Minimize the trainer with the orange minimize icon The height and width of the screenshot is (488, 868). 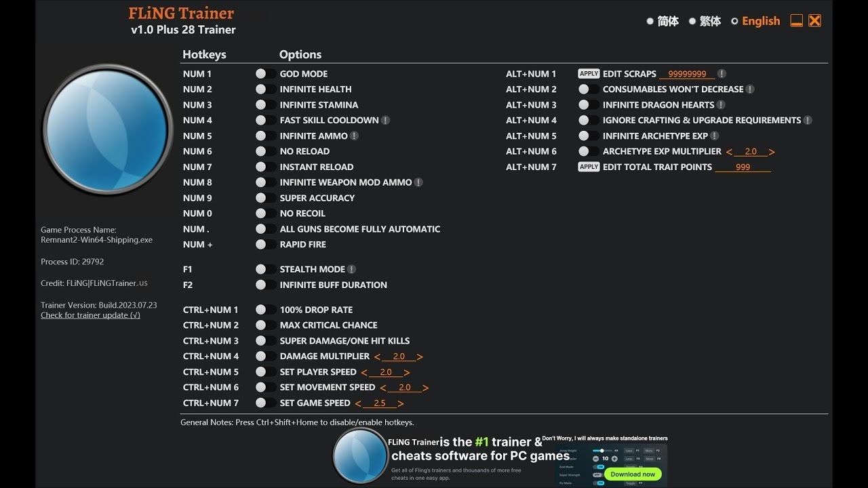797,21
